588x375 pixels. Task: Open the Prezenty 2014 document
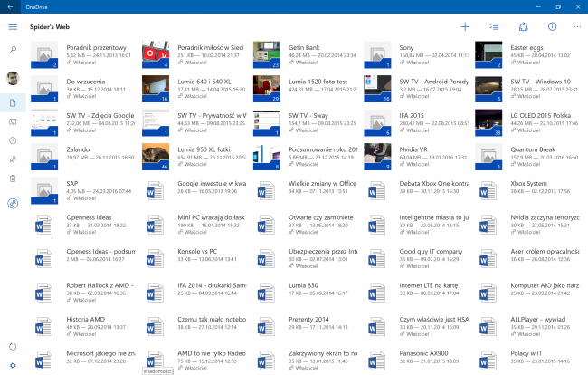pos(305,327)
